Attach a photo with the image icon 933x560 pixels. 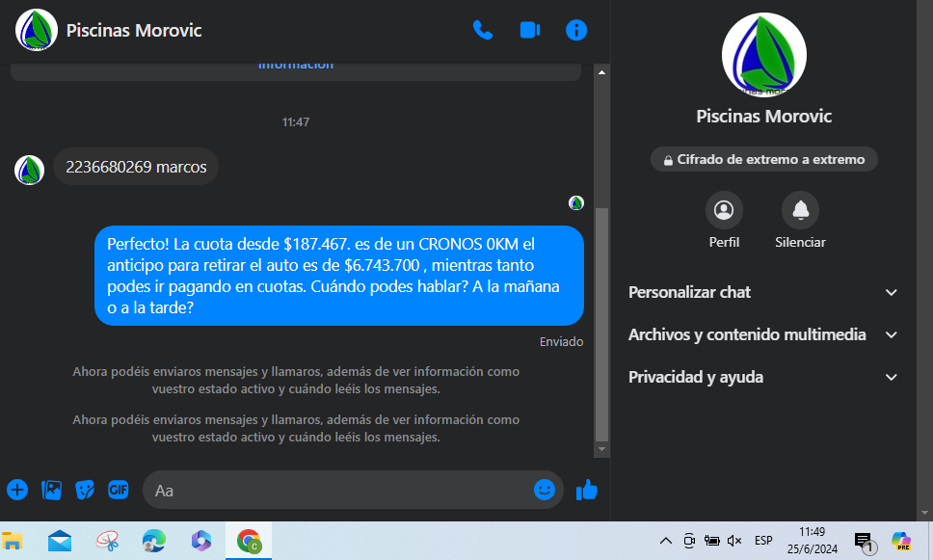(51, 490)
